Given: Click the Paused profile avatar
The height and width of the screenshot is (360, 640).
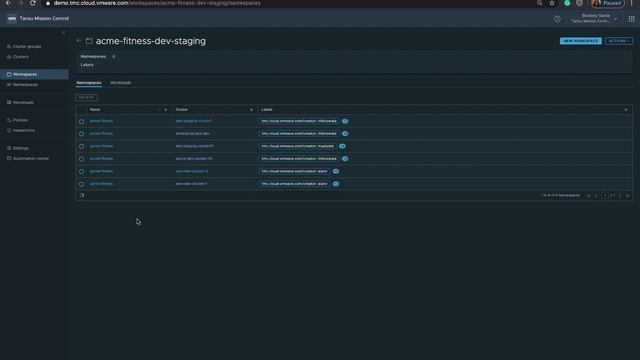Looking at the screenshot, I should point(607,3).
